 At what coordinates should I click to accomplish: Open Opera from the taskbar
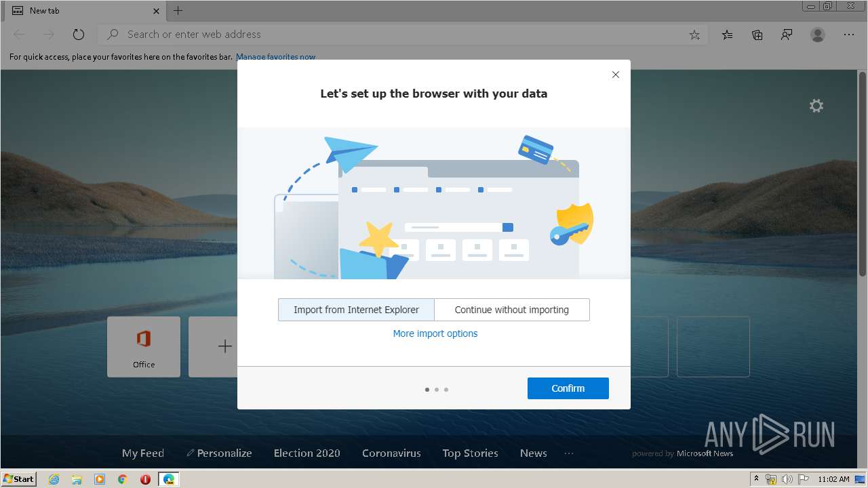pos(145,479)
